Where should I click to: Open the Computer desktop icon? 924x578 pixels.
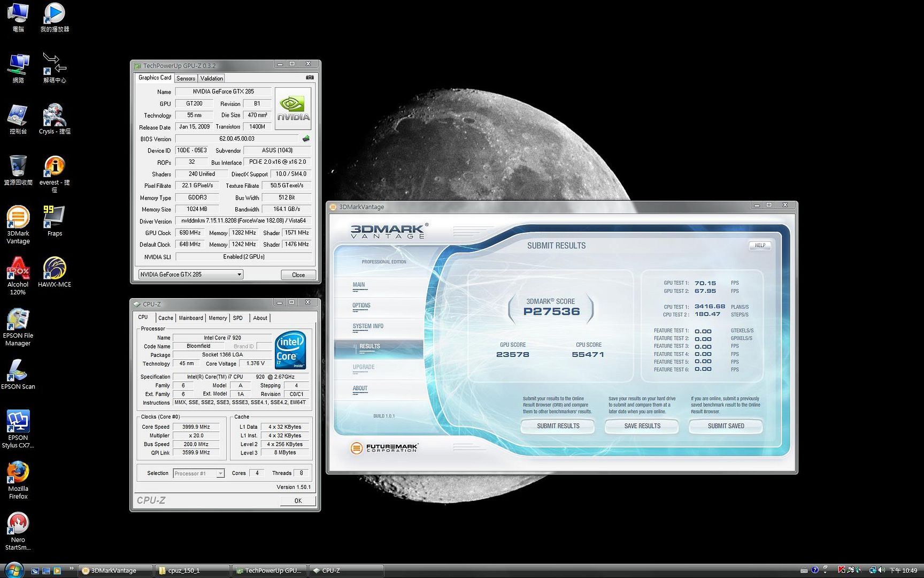[x=18, y=17]
